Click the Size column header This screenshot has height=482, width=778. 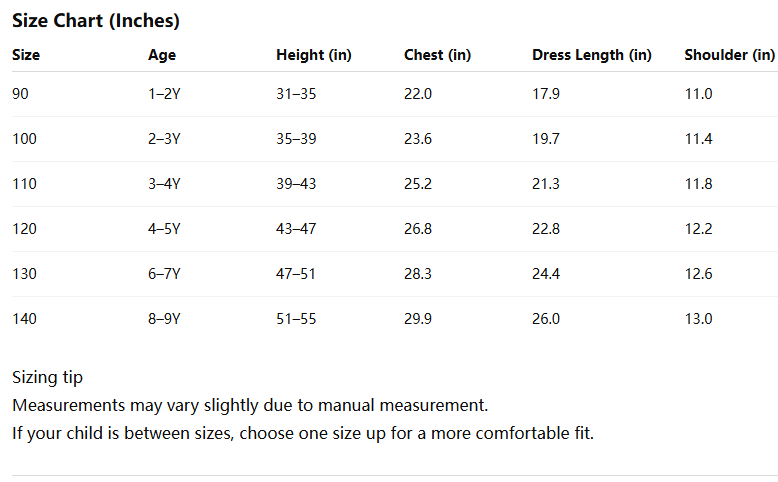tap(26, 55)
